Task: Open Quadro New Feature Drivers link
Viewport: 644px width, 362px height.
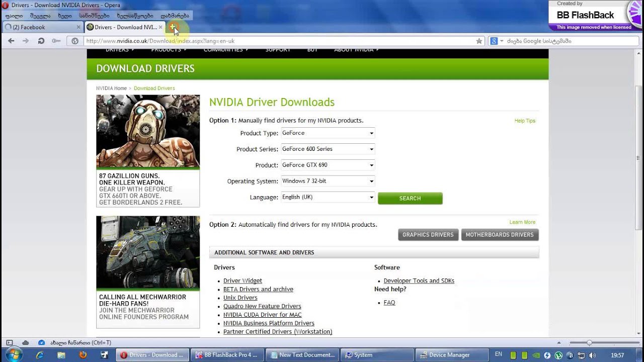Action: (262, 307)
